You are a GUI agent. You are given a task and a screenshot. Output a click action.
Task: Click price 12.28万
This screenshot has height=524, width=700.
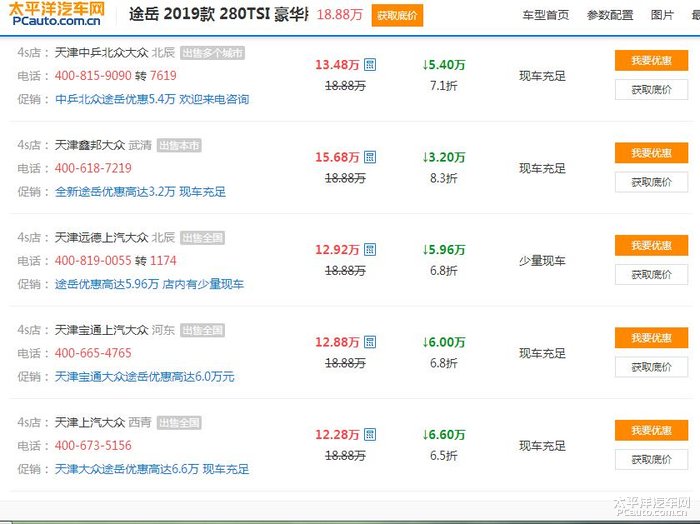click(x=337, y=434)
